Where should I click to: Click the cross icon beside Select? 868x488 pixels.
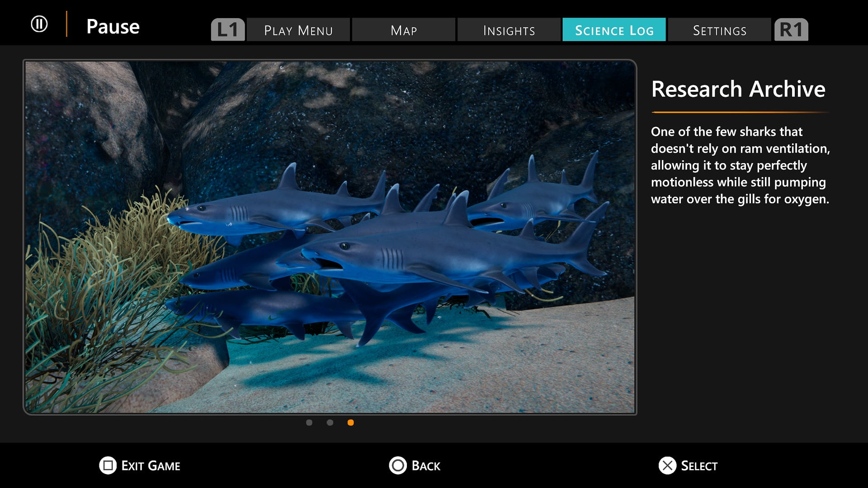coord(667,465)
